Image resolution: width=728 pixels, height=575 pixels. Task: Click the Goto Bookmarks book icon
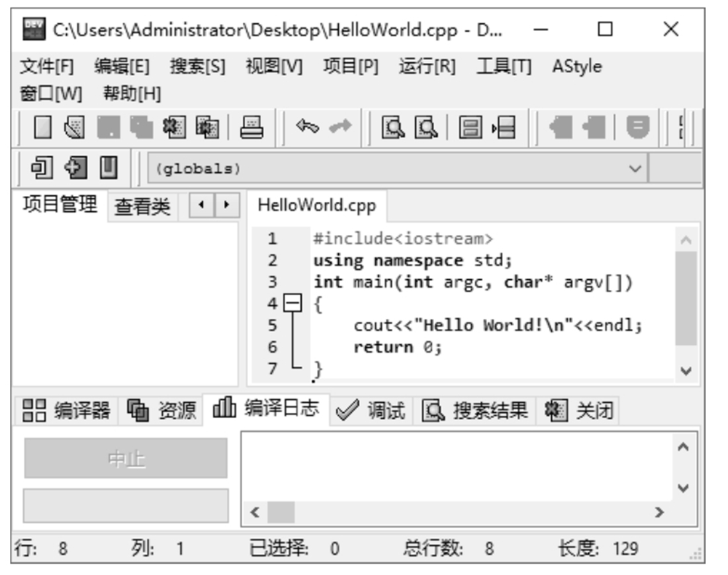[109, 167]
